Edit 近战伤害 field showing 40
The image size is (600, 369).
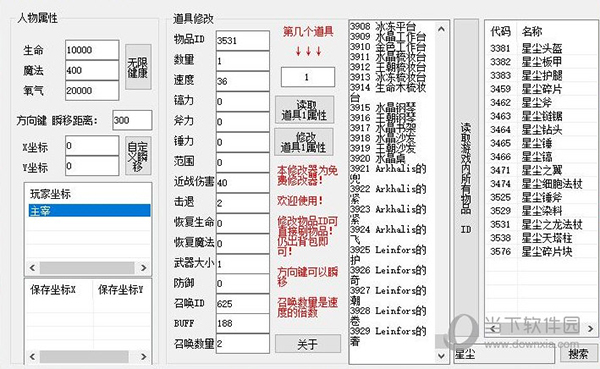coord(243,183)
